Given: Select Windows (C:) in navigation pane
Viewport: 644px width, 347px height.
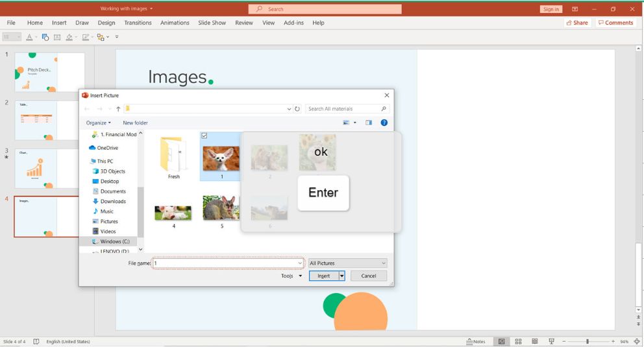Looking at the screenshot, I should pos(111,241).
